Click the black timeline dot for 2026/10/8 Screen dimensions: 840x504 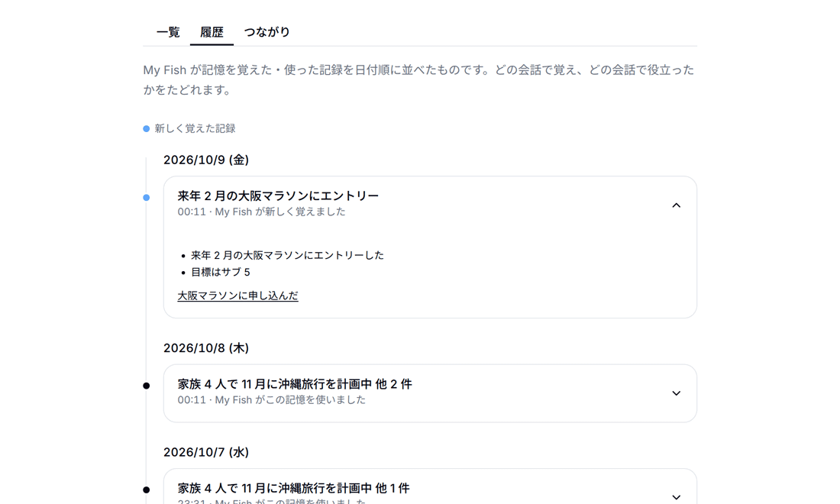point(147,386)
